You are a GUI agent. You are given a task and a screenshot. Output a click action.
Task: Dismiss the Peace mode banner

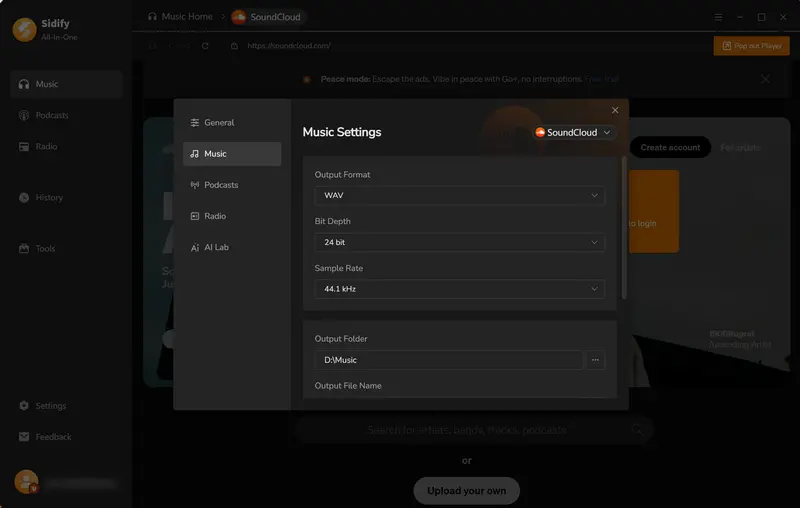click(x=765, y=79)
